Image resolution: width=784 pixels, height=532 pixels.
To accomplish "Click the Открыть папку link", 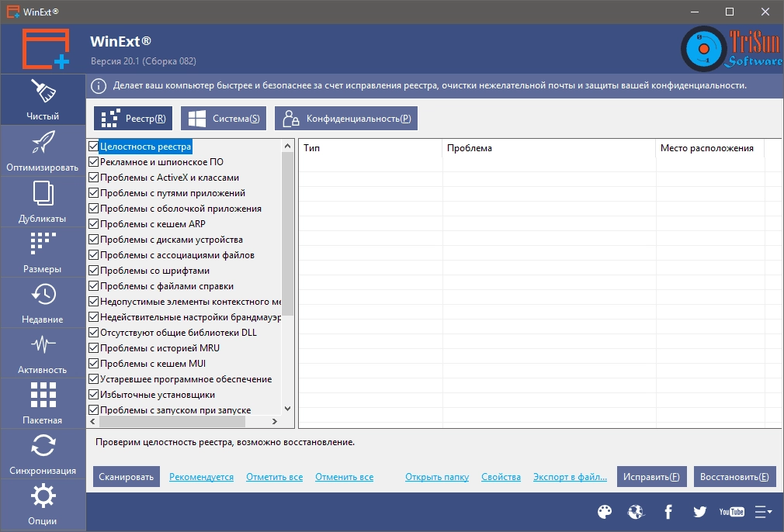I will click(x=437, y=477).
